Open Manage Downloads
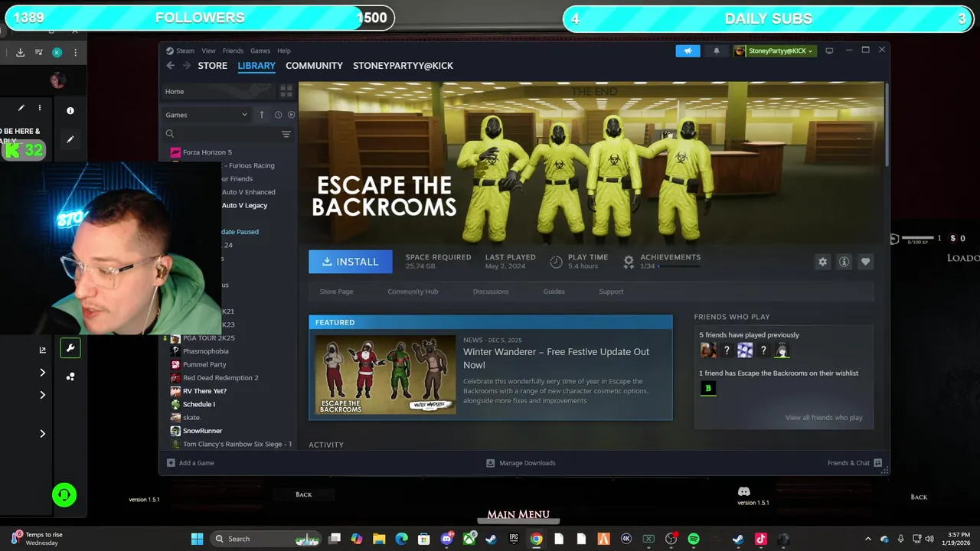 point(521,463)
